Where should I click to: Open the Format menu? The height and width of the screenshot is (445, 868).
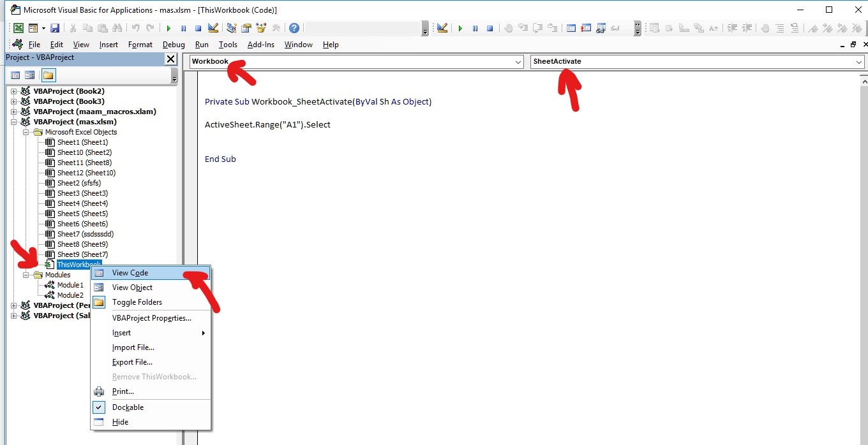(140, 45)
